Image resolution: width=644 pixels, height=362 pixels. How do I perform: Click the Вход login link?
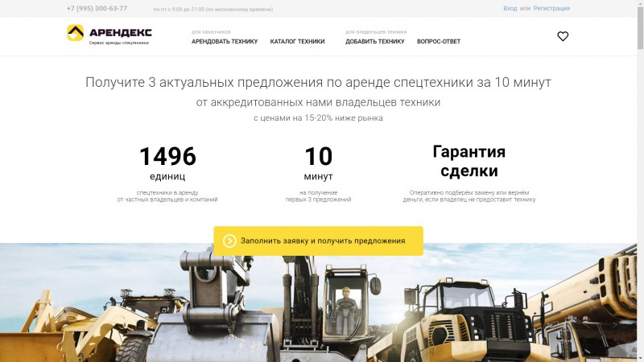click(510, 8)
